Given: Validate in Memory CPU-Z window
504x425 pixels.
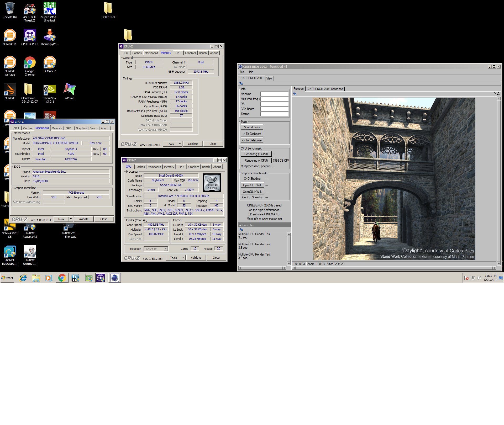Looking at the screenshot, I should (x=193, y=144).
